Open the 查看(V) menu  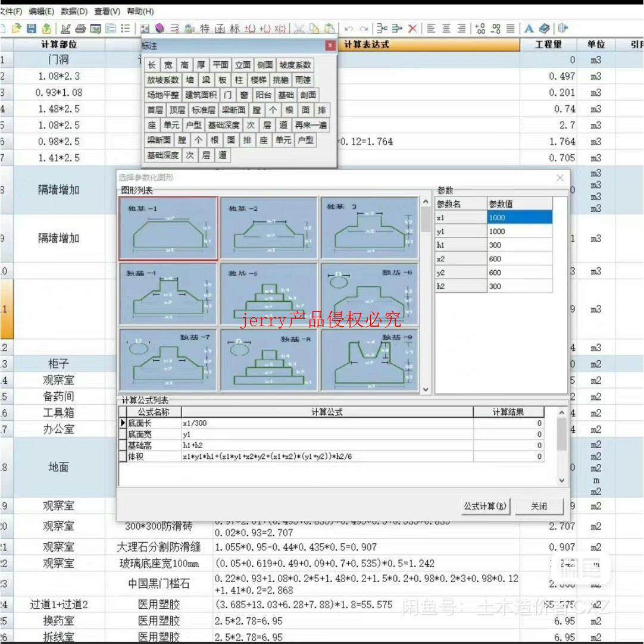pyautogui.click(x=108, y=11)
